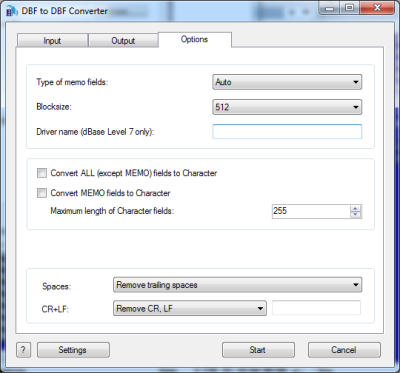Image resolution: width=400 pixels, height=373 pixels.
Task: Click the DBF to DBF Converter app icon
Action: tap(12, 11)
